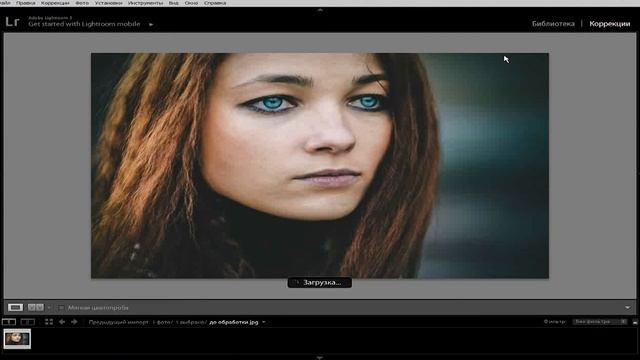Image resolution: width=640 pixels, height=360 pixels.
Task: Collapse the filmstrip with the bottom arrow
Action: click(x=320, y=358)
